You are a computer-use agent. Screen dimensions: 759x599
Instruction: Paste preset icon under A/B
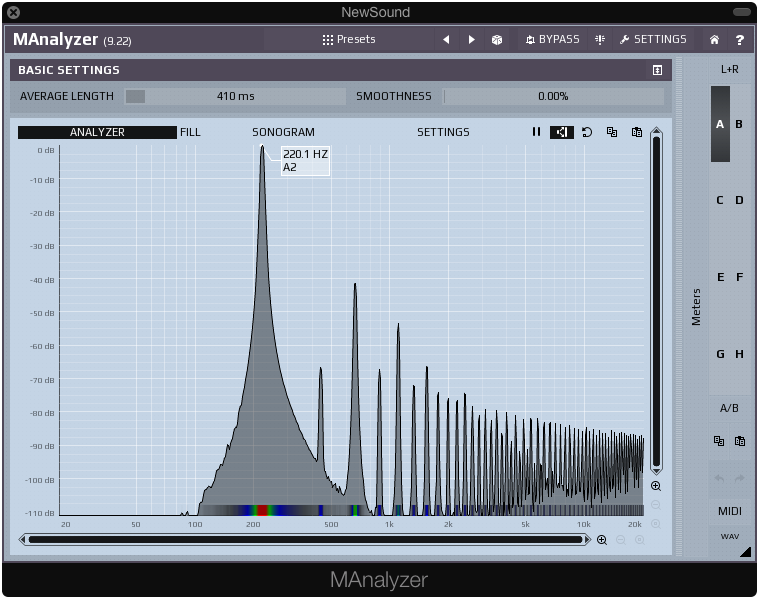click(740, 441)
